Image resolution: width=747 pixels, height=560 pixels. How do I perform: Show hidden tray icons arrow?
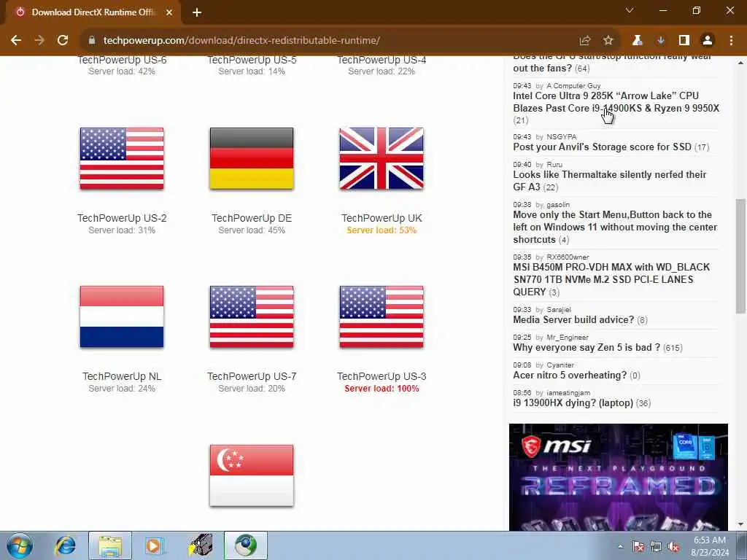point(620,546)
